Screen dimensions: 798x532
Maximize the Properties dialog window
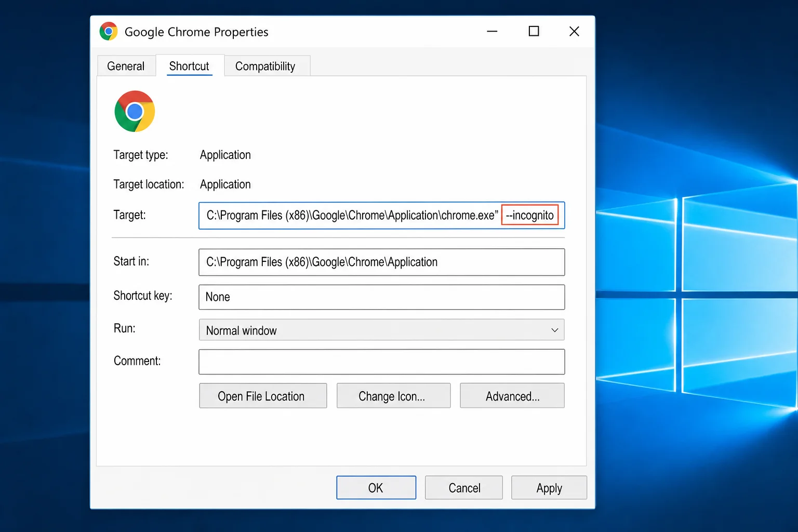pos(534,32)
